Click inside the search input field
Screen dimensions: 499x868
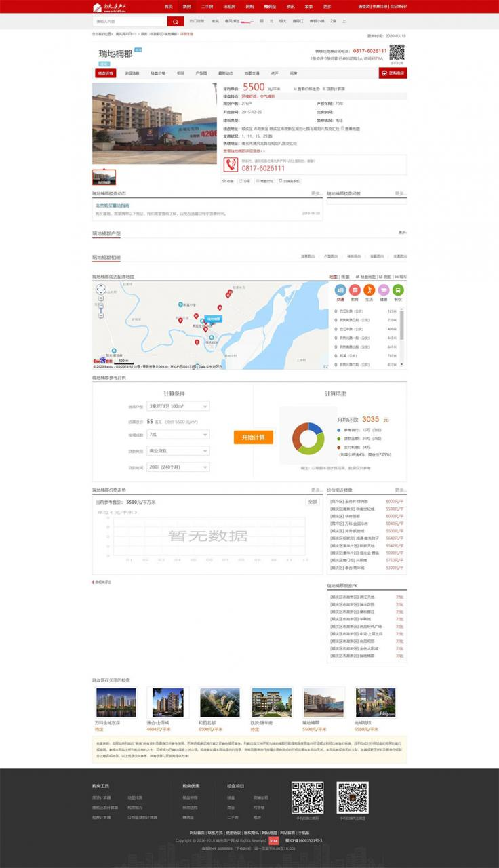(129, 22)
